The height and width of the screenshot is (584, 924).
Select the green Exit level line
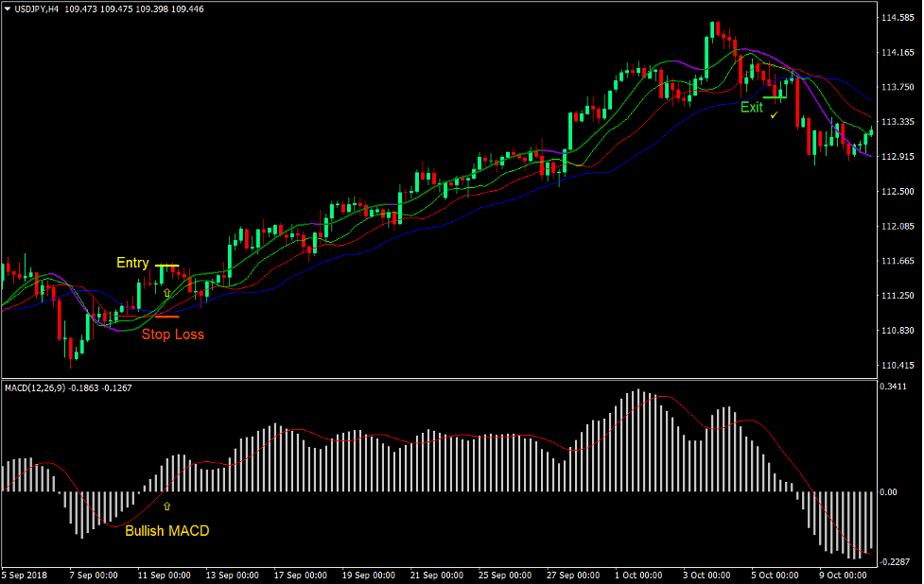coord(776,96)
